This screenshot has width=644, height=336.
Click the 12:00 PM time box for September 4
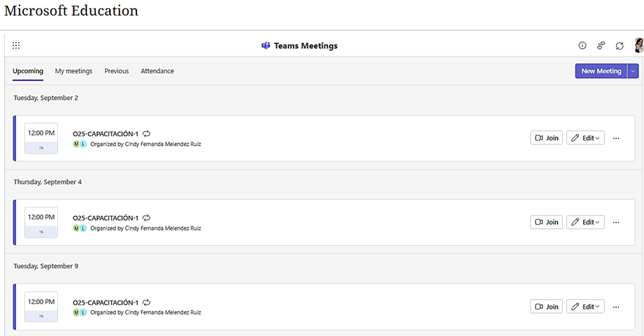tap(41, 222)
